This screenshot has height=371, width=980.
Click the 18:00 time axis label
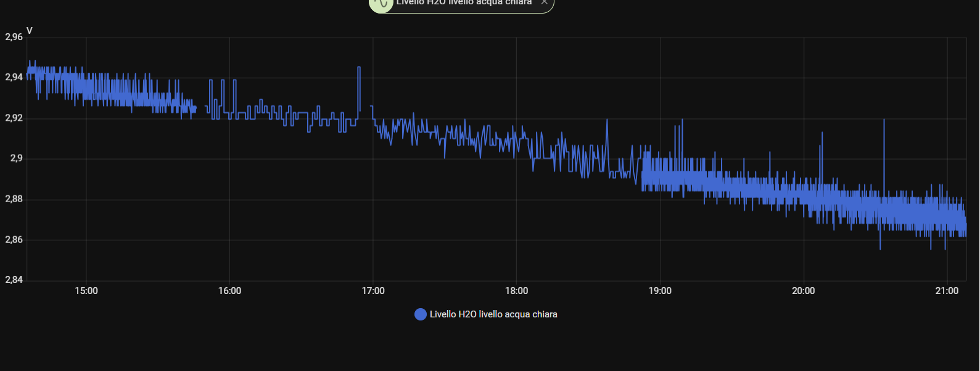point(516,291)
